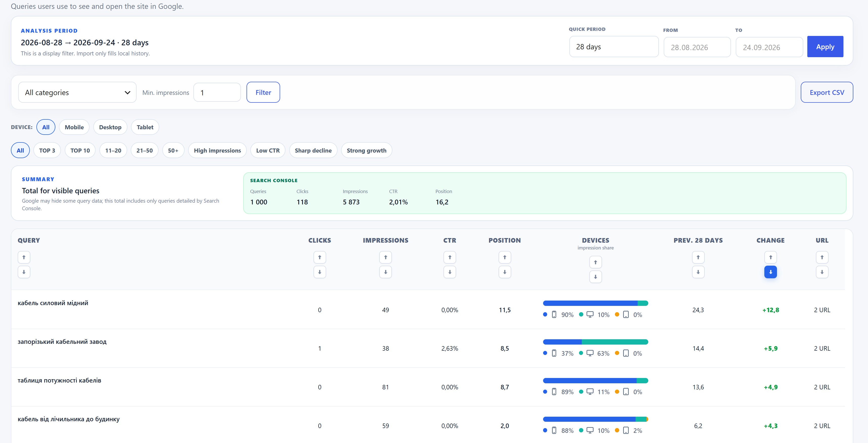Click query таблиця потужності кабелів
Screen dimensions: 868x443
click(59, 380)
